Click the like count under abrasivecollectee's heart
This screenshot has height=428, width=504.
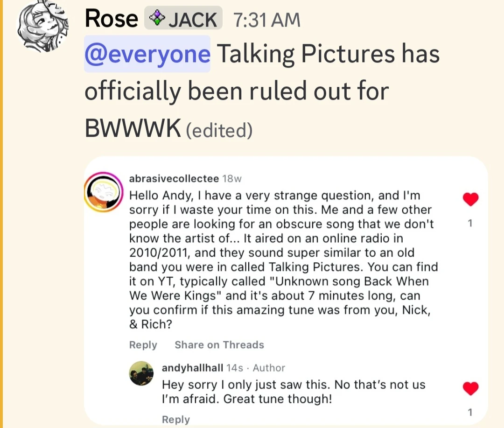click(x=470, y=224)
